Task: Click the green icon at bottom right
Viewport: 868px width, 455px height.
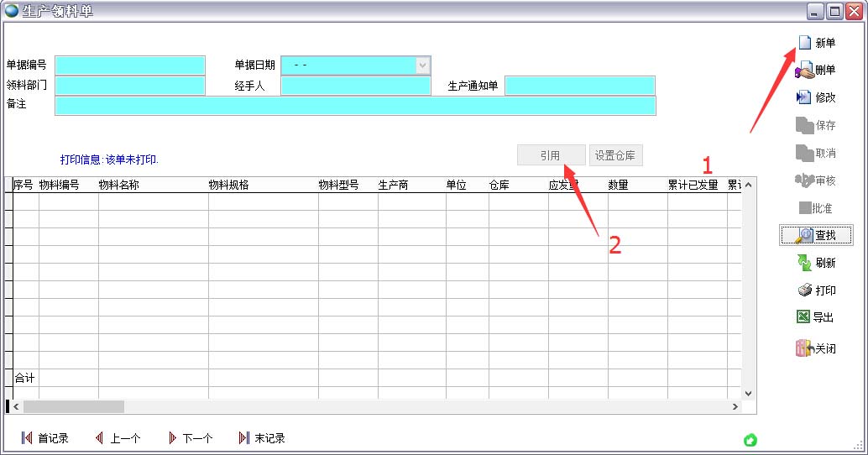Action: [750, 440]
